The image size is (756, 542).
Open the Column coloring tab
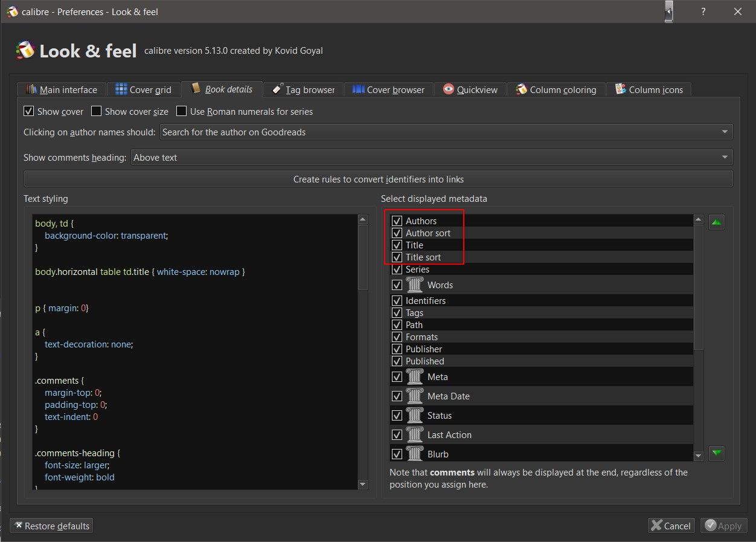click(556, 89)
